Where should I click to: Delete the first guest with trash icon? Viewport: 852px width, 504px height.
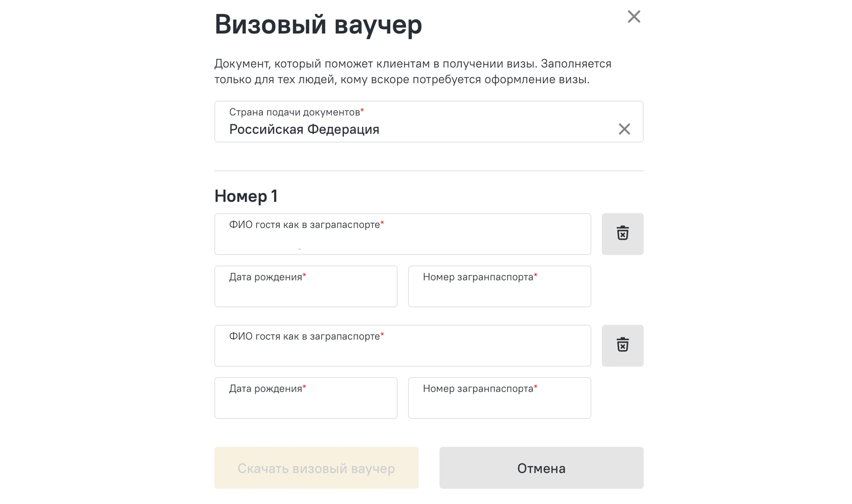[x=622, y=234]
